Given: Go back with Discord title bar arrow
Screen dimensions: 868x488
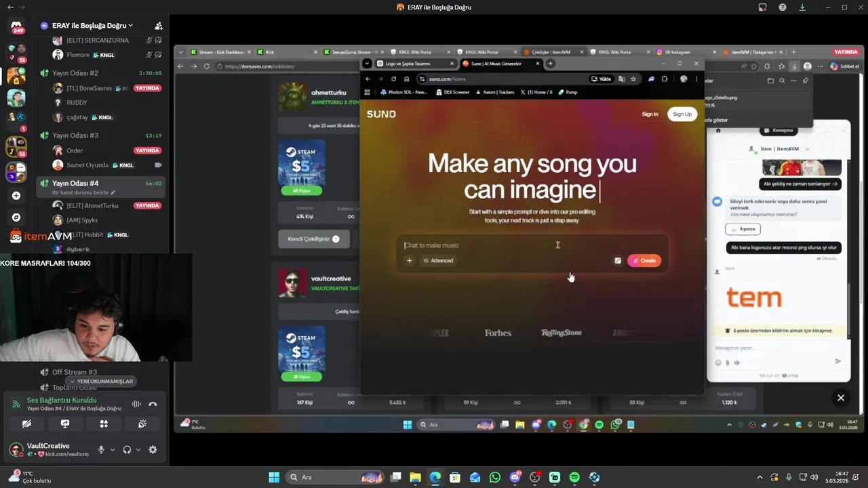Looking at the screenshot, I should pyautogui.click(x=10, y=7).
